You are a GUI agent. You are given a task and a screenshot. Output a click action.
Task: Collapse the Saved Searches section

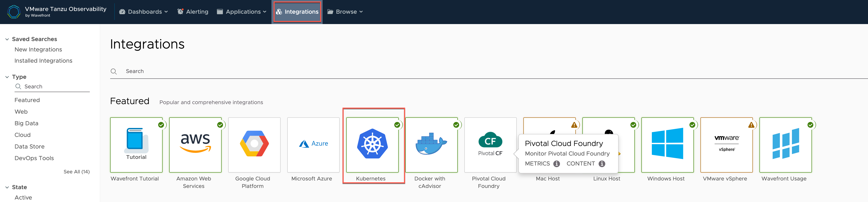point(7,39)
